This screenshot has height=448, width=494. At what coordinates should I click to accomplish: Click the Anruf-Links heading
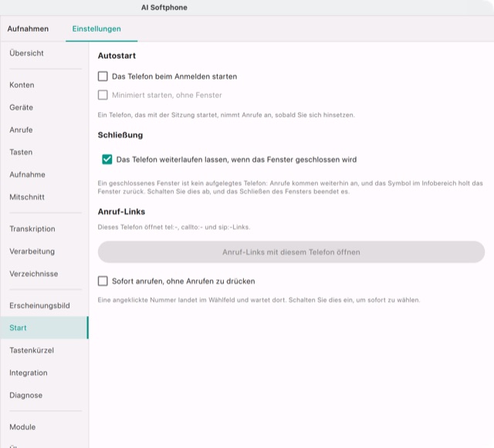point(121,211)
